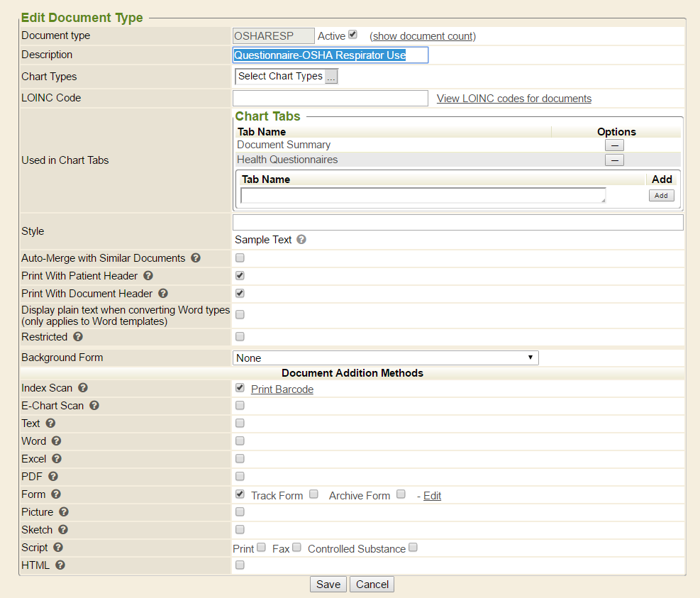The height and width of the screenshot is (598, 700).
Task: Click help icon beside Sample Text
Action: coord(301,240)
